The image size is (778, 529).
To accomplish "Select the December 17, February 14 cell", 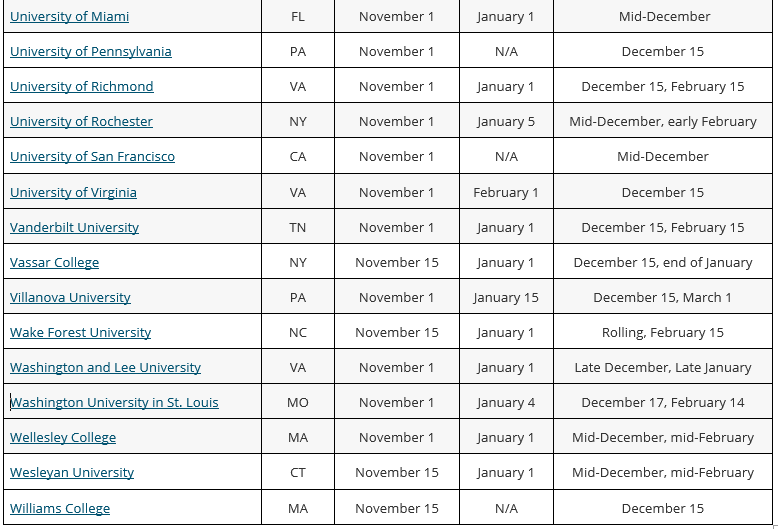I will click(663, 402).
